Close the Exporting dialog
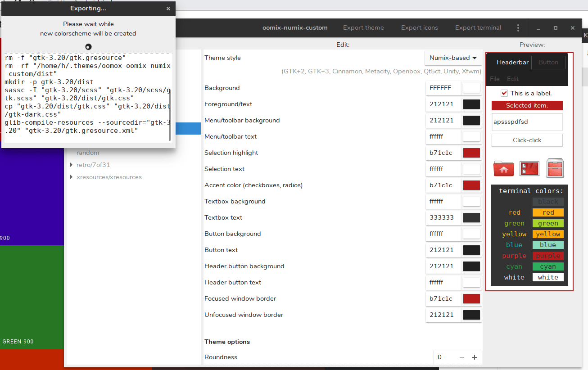 click(x=168, y=9)
